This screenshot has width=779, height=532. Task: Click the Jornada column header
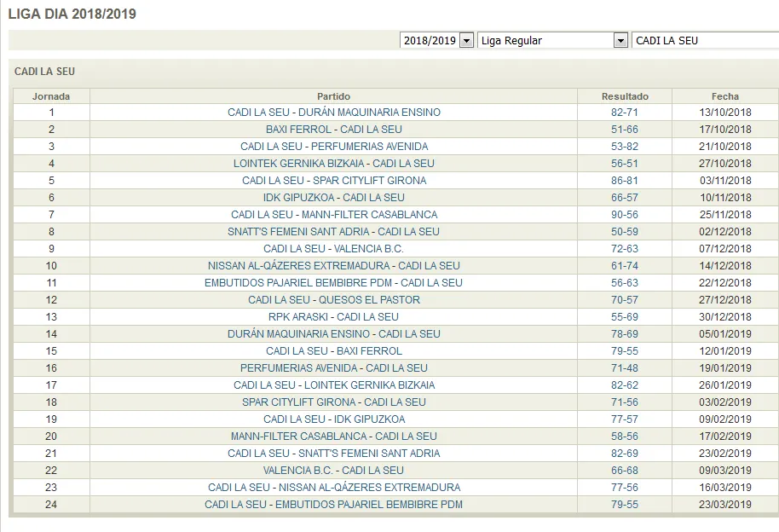click(51, 96)
